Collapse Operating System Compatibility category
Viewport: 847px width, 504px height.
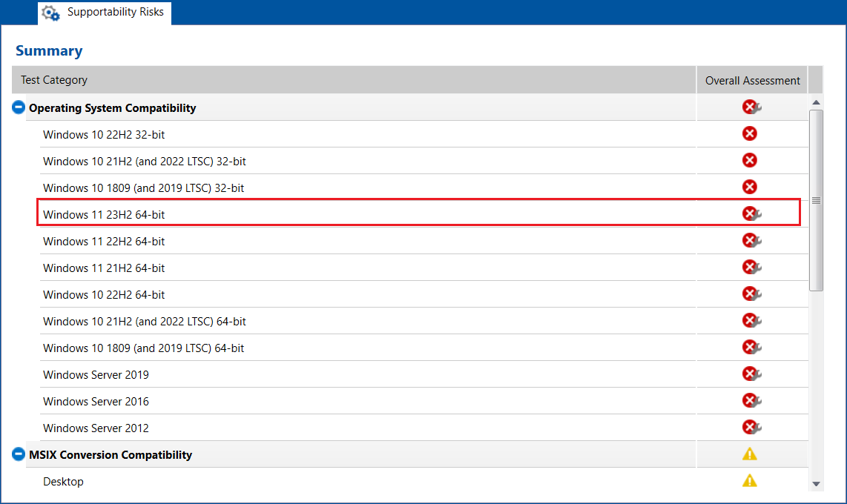19,107
